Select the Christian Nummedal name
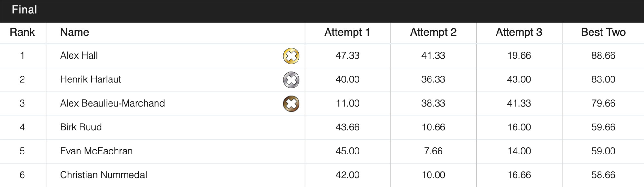The width and height of the screenshot is (644, 187). (103, 175)
